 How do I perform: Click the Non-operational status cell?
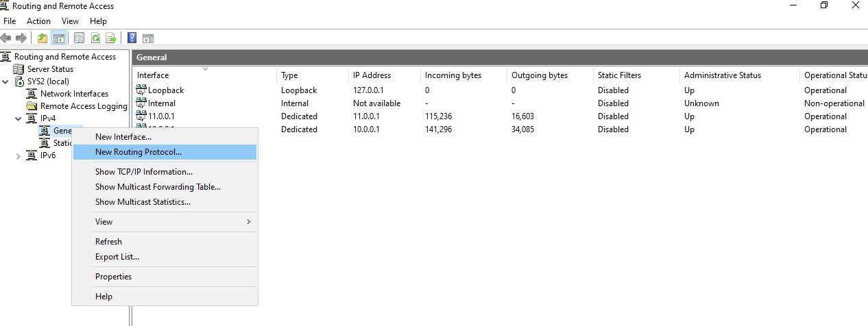[834, 103]
